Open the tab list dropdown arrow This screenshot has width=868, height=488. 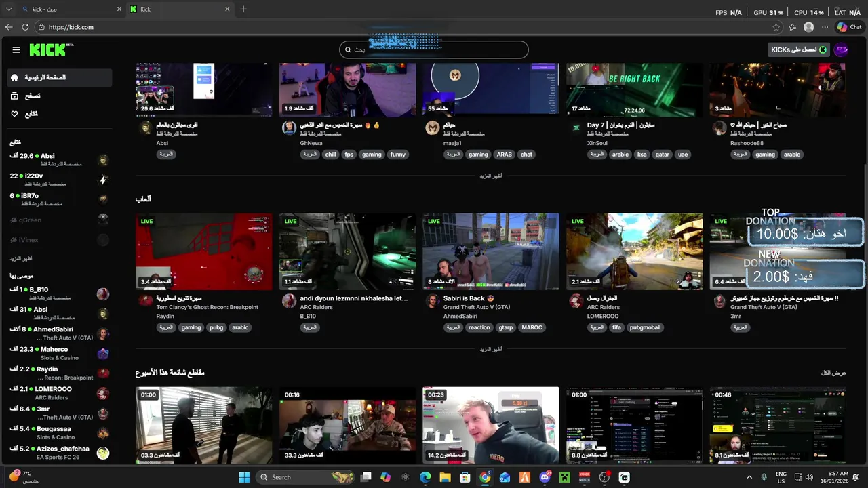tap(8, 9)
